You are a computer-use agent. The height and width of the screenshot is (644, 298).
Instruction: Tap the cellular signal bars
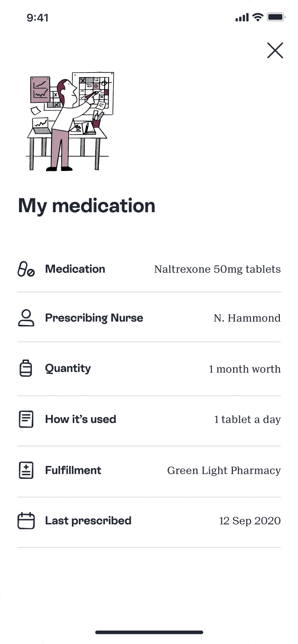(242, 18)
